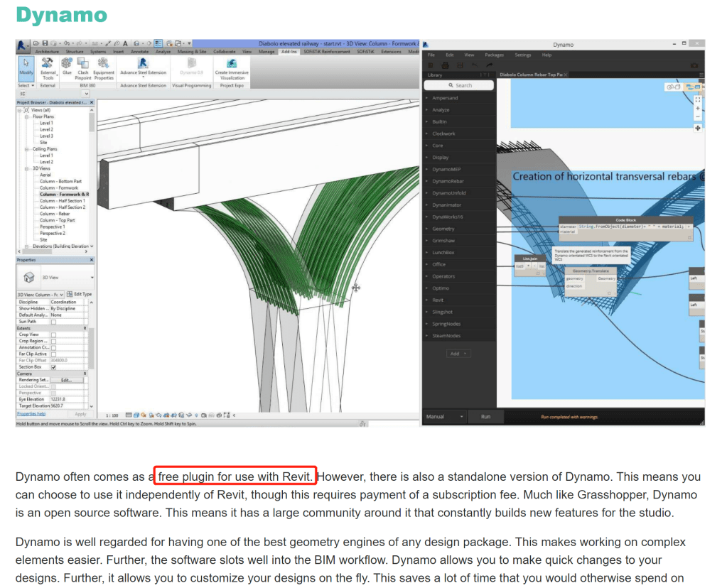The image size is (727, 588).
Task: Expand the DynamoRebar library category
Action: point(446,181)
